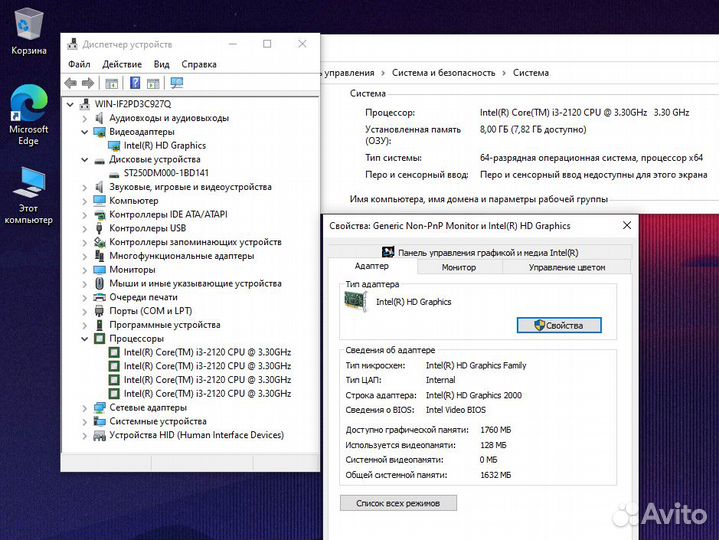Select the first Intel Core i3-2120 processor entry

pyautogui.click(x=207, y=352)
